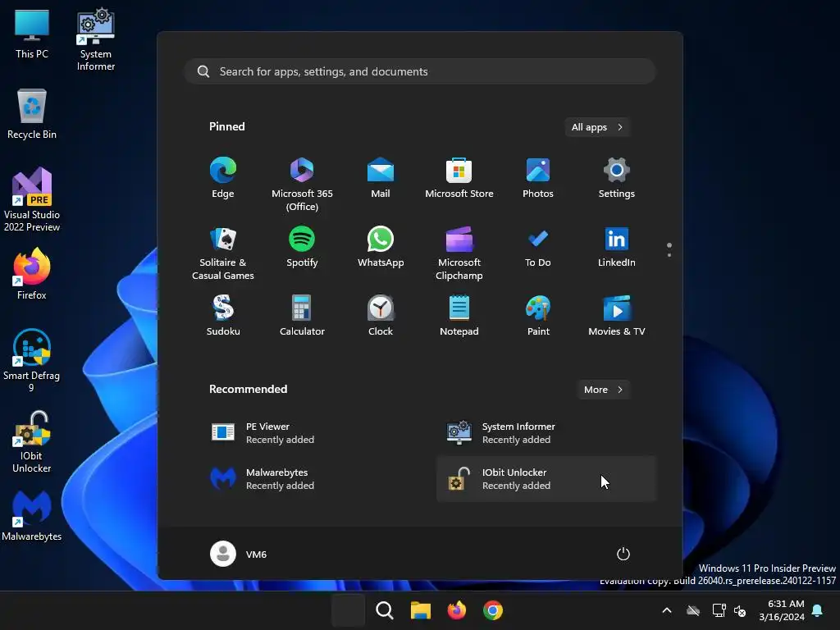This screenshot has width=840, height=630.
Task: Open File Explorer from taskbar
Action: pos(421,610)
